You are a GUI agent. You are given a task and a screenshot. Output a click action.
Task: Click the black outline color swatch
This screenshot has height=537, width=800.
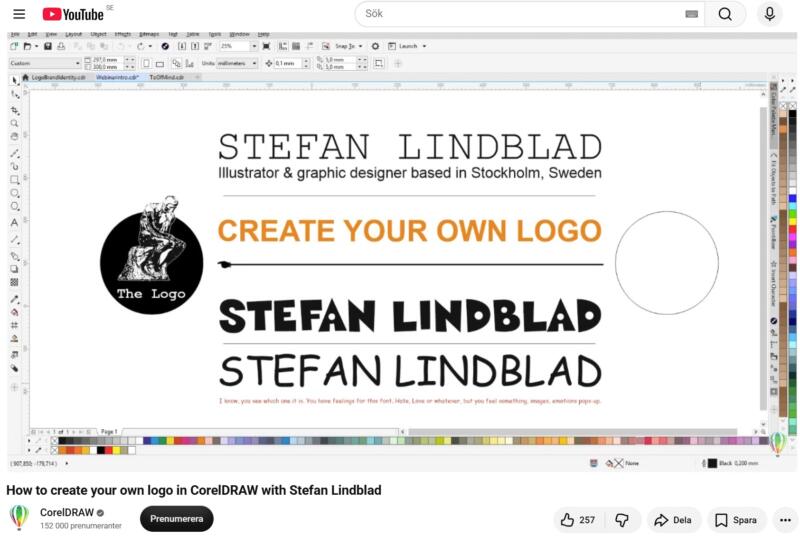point(712,463)
